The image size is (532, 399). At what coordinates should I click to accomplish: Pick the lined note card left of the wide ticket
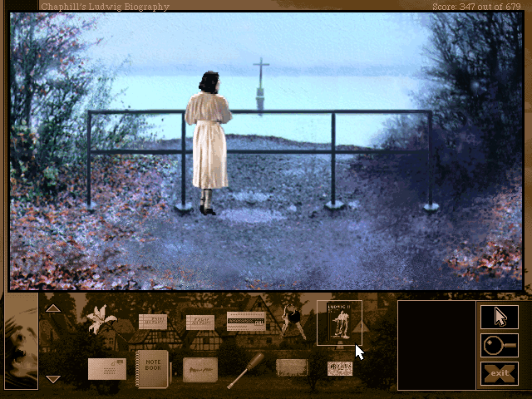[x=200, y=323]
